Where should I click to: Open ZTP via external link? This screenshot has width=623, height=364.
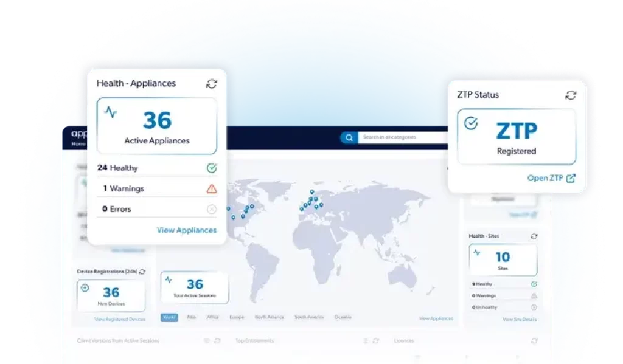(x=551, y=178)
